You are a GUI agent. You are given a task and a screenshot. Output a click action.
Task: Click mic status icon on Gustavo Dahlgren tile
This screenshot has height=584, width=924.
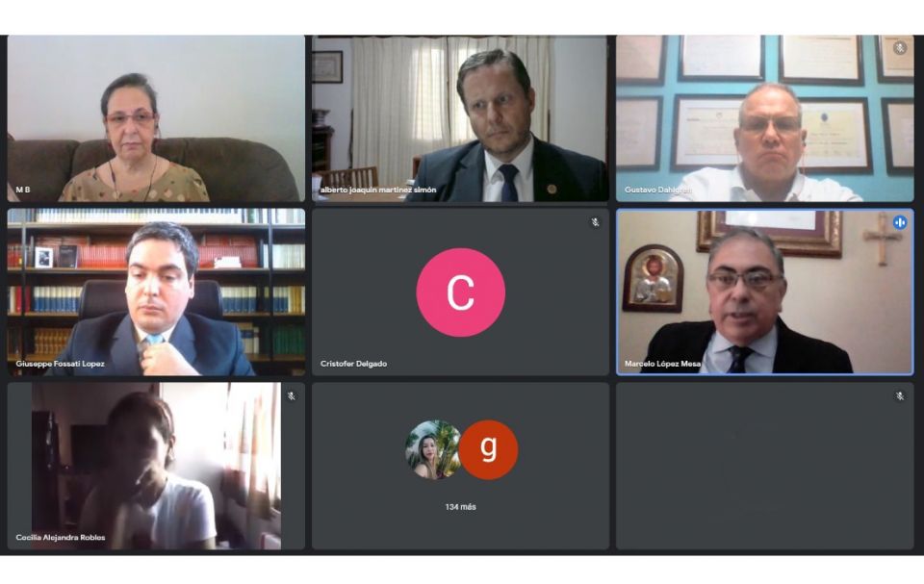click(900, 48)
